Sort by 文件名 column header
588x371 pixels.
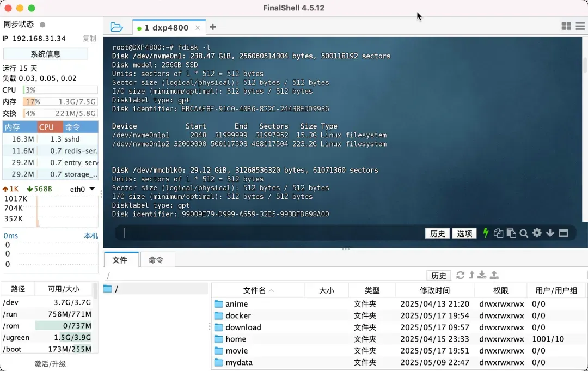259,290
